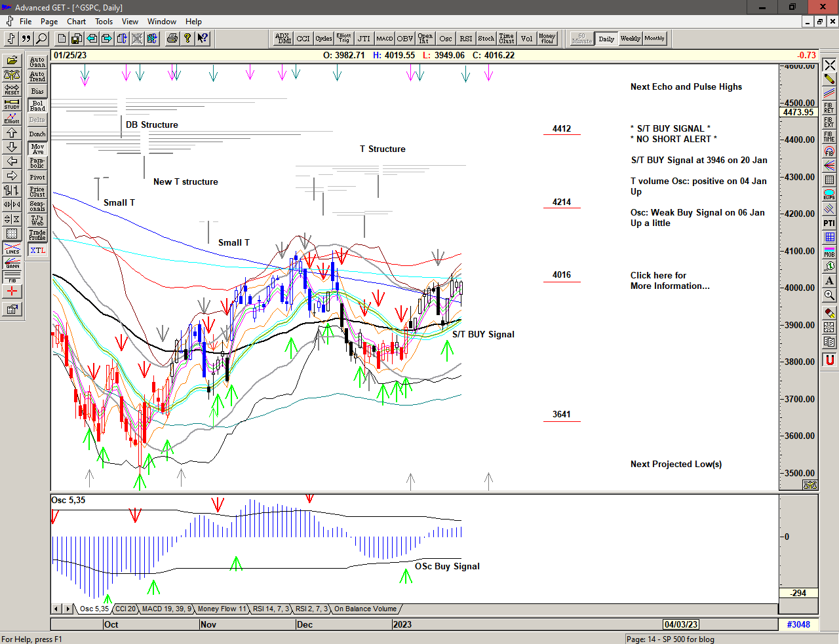This screenshot has height=644, width=839.
Task: Switch to the MACD 19, 39, 9 tab
Action: click(x=166, y=609)
